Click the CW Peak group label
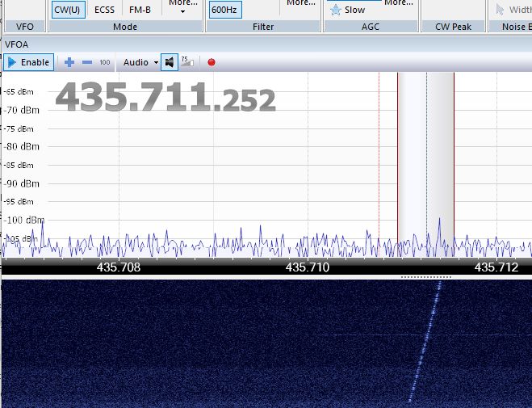The height and width of the screenshot is (408, 532). [x=453, y=27]
